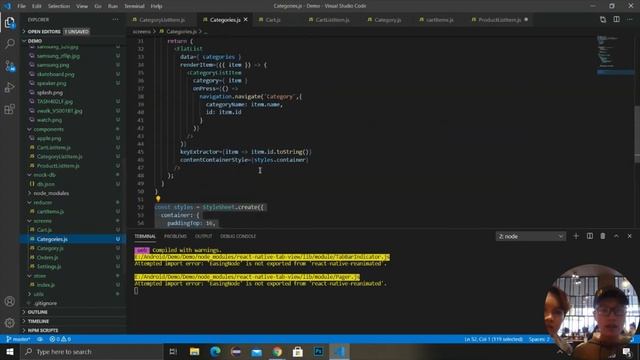Expand the Timeline section
This screenshot has width=640, height=360.
pyautogui.click(x=38, y=321)
